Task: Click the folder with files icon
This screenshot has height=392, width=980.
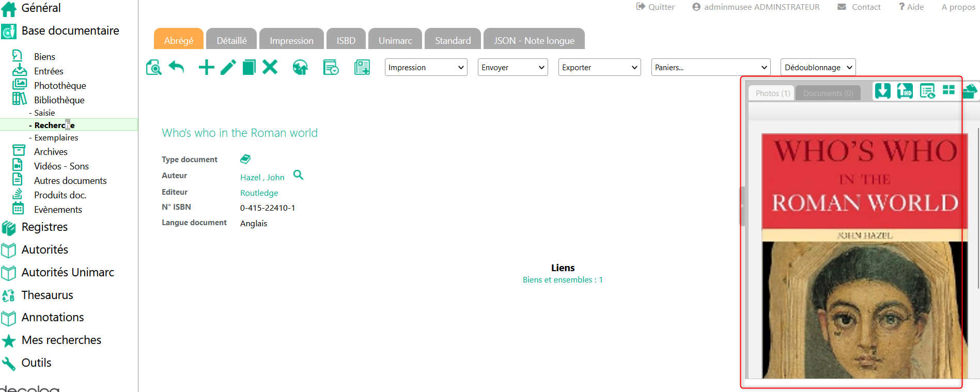Action: point(970,91)
